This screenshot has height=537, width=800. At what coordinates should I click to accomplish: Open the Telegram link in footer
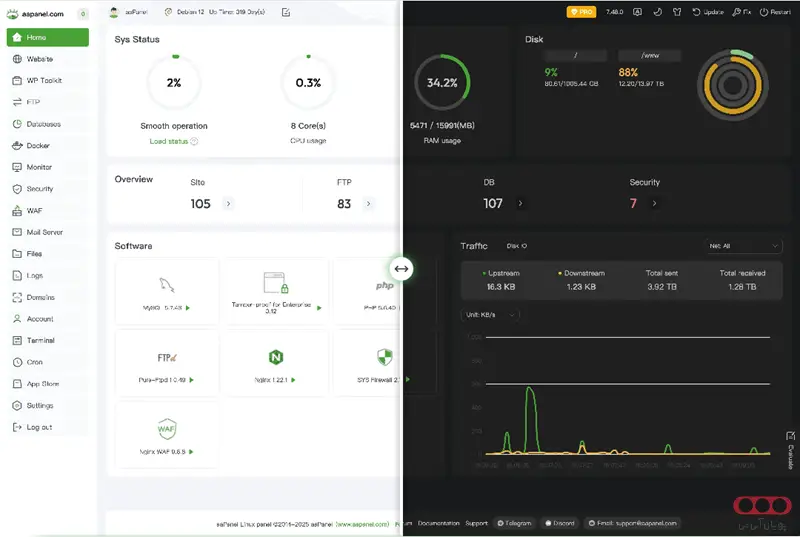[514, 523]
